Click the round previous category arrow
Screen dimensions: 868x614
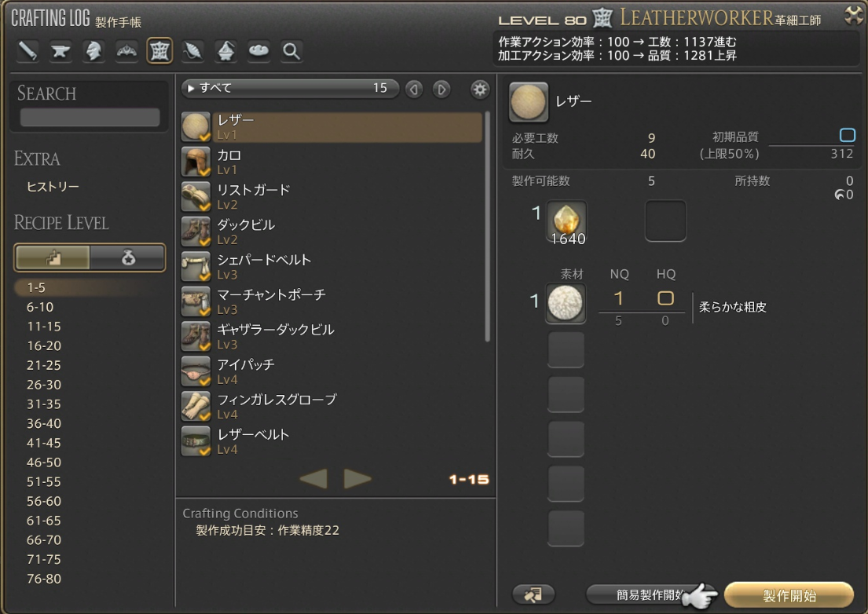[x=414, y=89]
